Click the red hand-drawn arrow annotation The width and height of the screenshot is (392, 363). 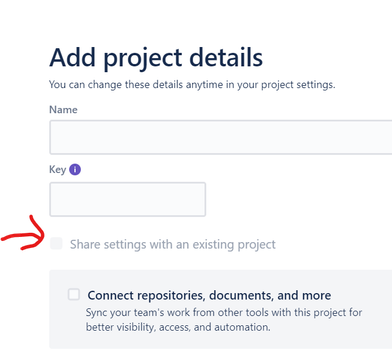tap(23, 233)
